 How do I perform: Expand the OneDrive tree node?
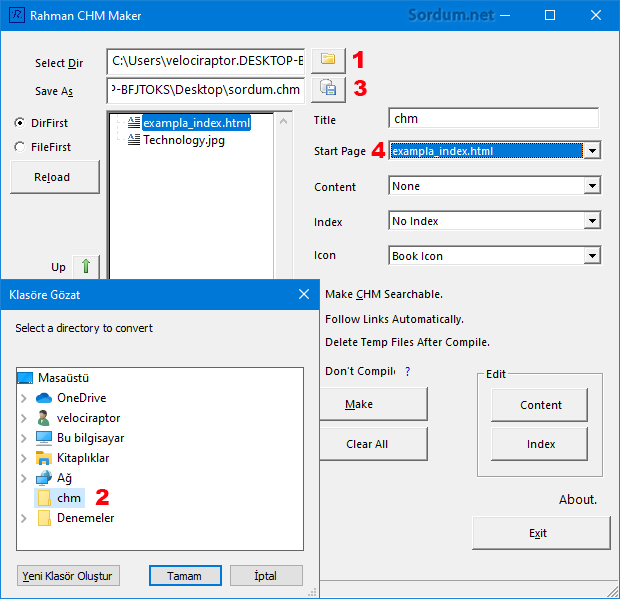pyautogui.click(x=24, y=398)
